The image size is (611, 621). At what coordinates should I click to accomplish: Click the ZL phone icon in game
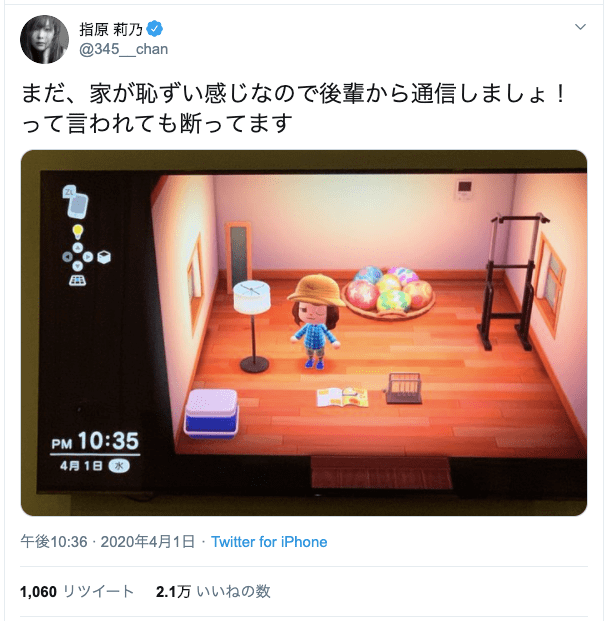coord(76,202)
